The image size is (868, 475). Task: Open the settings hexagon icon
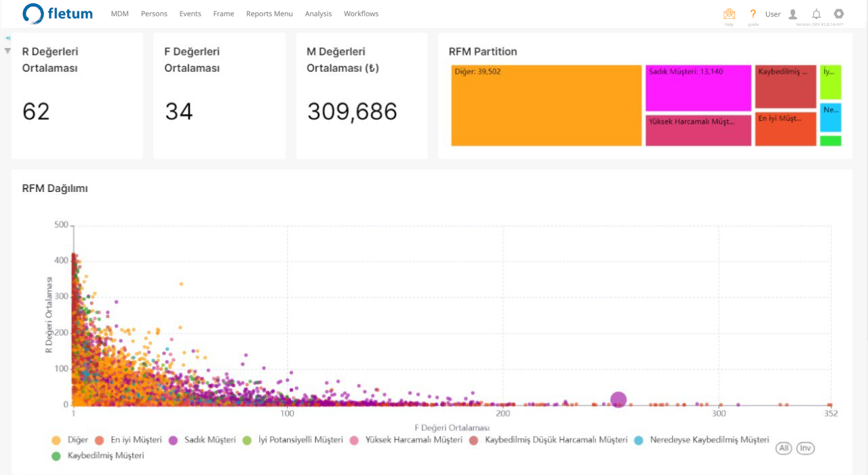[839, 14]
